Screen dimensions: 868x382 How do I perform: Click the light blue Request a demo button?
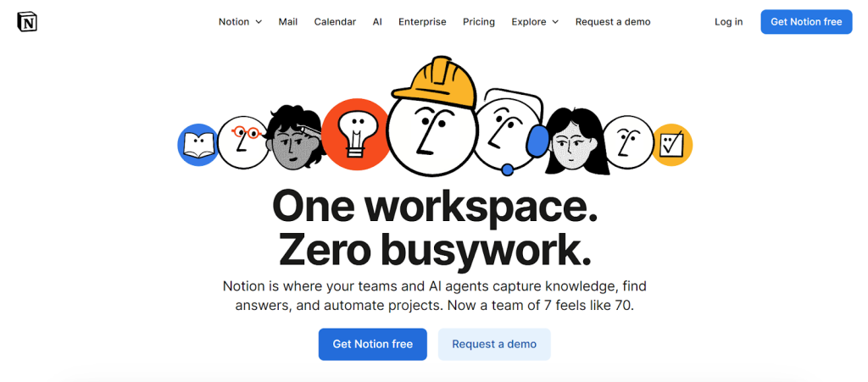494,344
